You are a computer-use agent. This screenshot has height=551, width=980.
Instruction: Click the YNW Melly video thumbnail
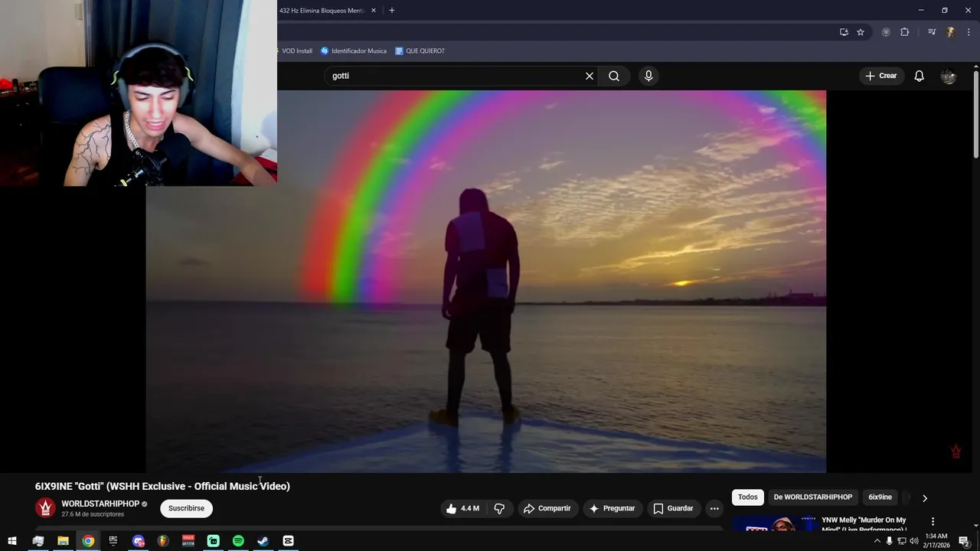[x=773, y=524]
